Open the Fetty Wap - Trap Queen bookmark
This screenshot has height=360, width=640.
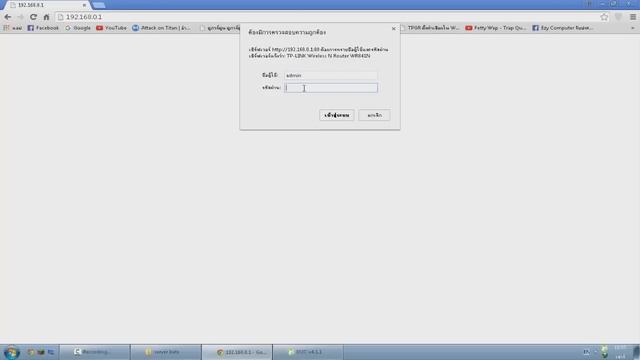pyautogui.click(x=496, y=28)
